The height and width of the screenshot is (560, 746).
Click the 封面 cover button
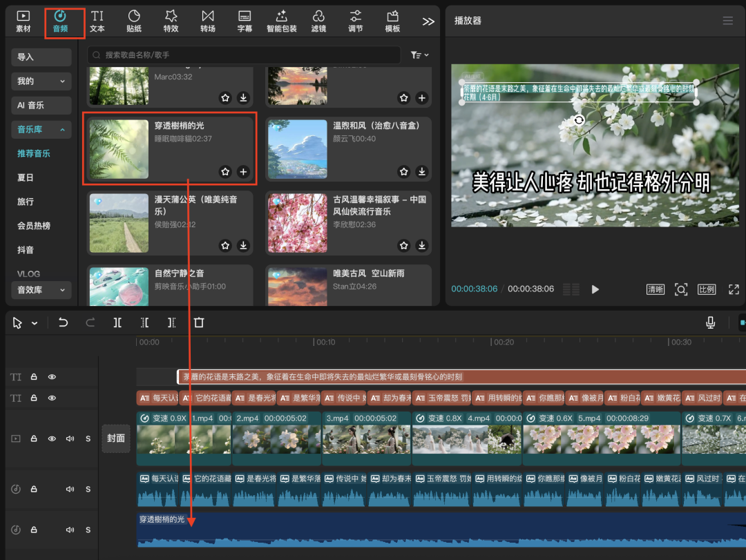[x=116, y=438]
